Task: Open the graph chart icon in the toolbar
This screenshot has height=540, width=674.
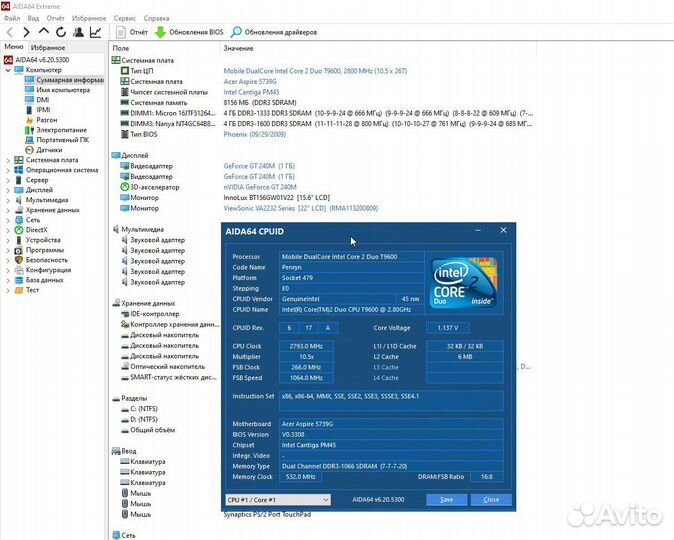Action: [x=95, y=32]
